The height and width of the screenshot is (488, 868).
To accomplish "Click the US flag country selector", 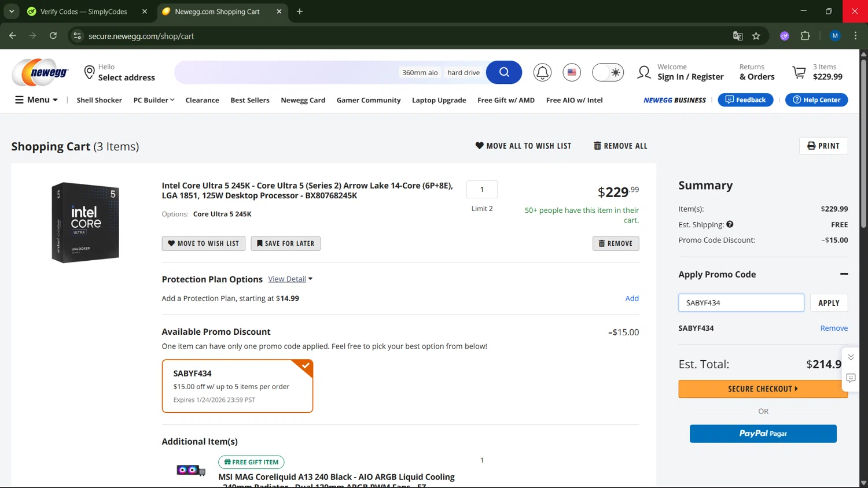I will click(572, 72).
